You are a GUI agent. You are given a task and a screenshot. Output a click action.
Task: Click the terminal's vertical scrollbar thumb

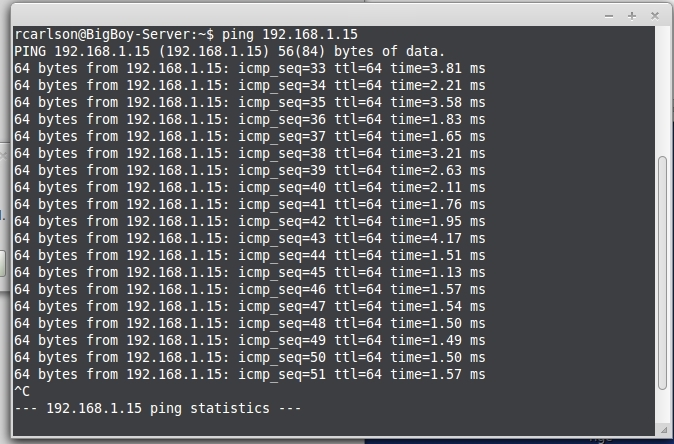tap(662, 273)
